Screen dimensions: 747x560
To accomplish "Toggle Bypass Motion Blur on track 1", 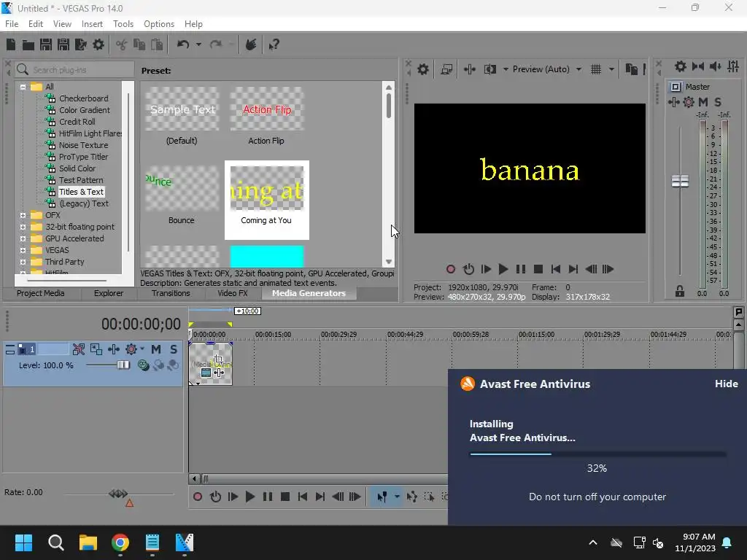I will [78, 349].
